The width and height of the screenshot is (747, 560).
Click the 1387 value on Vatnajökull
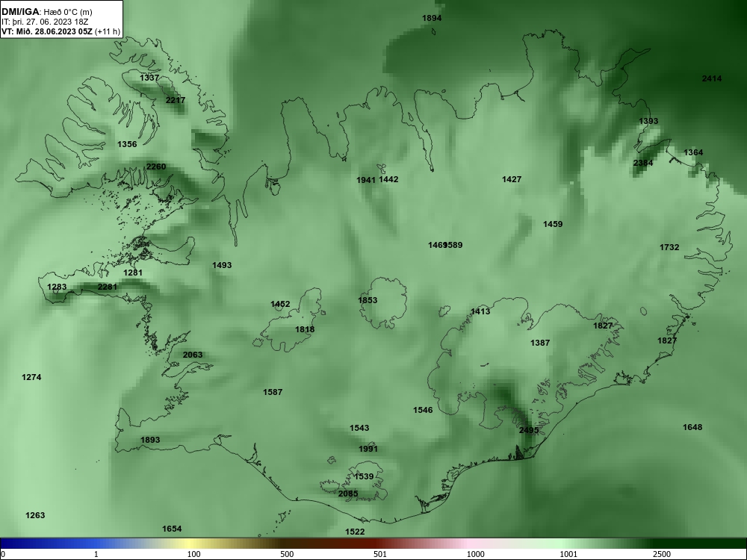[x=540, y=343]
